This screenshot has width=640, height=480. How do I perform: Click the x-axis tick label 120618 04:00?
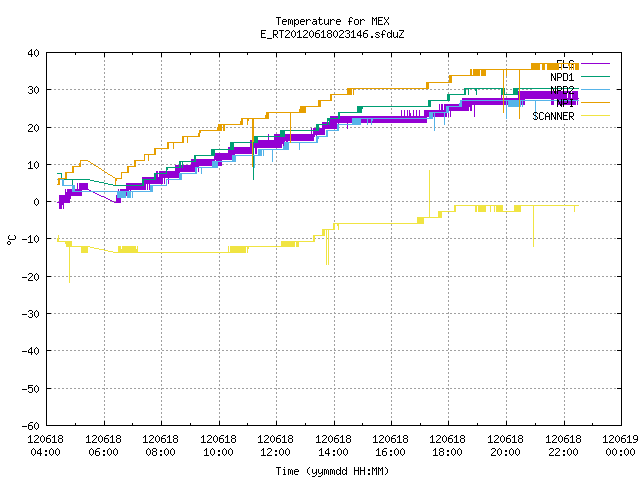tap(45, 446)
